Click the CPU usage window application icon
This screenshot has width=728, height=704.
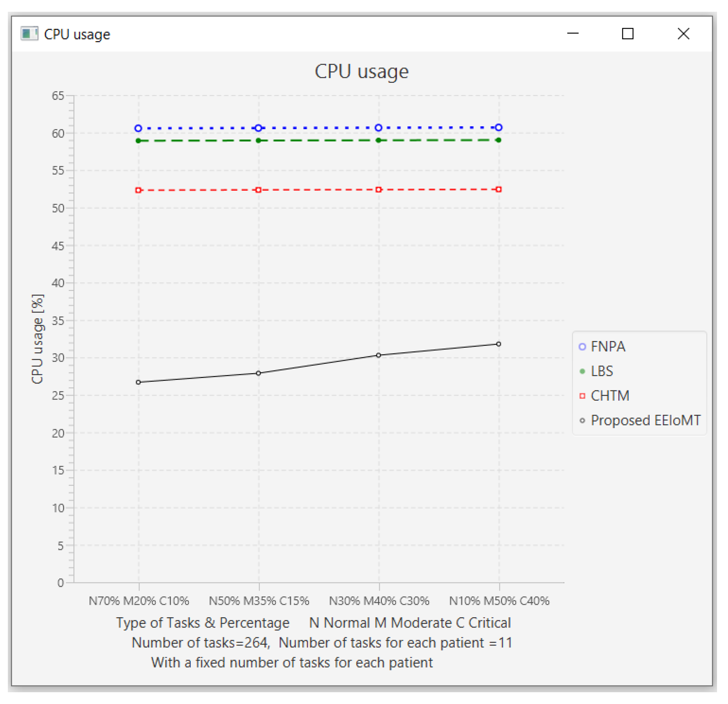click(x=29, y=34)
